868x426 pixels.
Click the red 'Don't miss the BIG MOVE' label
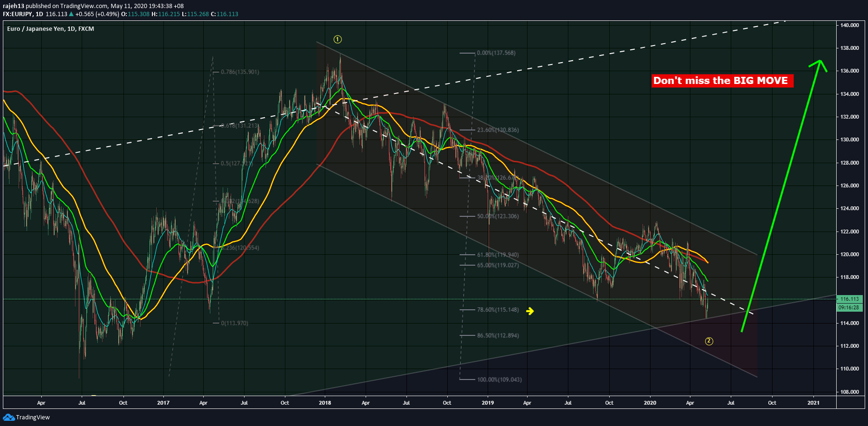pyautogui.click(x=722, y=81)
